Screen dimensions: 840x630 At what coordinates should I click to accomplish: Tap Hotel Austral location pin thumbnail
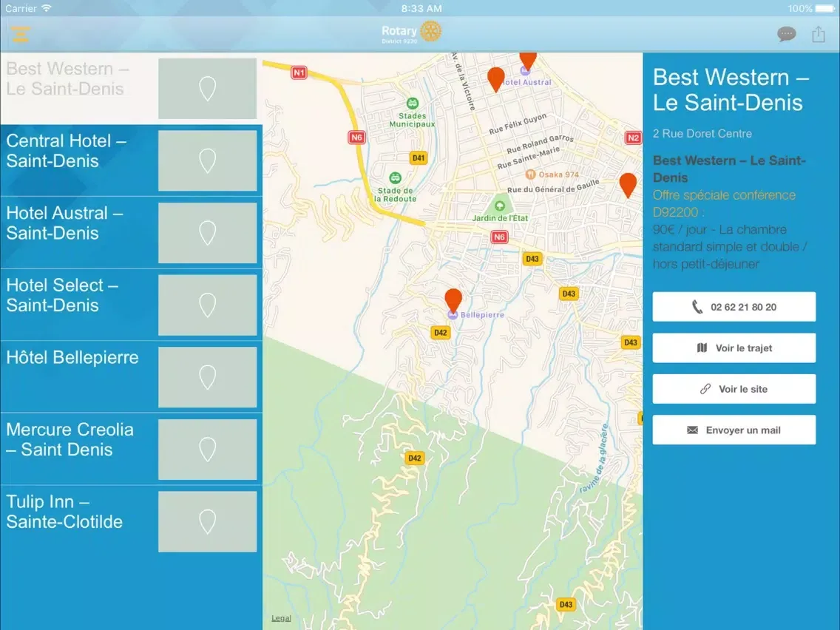[207, 232]
